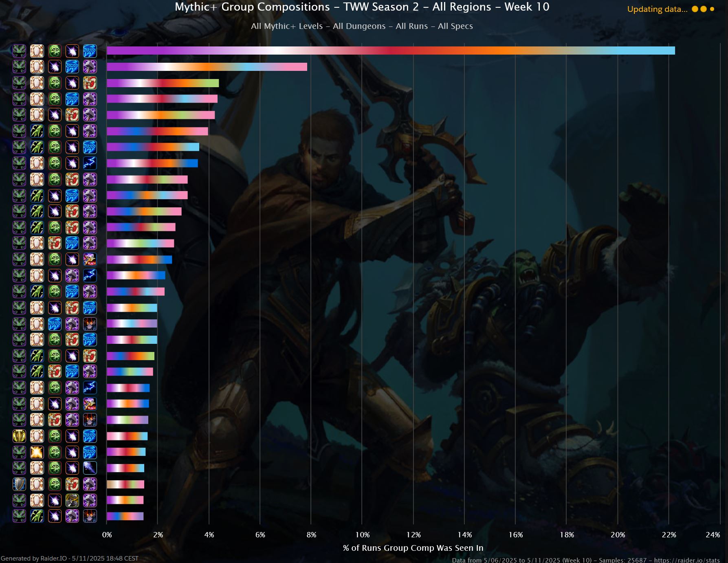Image resolution: width=728 pixels, height=563 pixels.
Task: Click the bar in the gold helmet tank row
Action: (x=127, y=436)
